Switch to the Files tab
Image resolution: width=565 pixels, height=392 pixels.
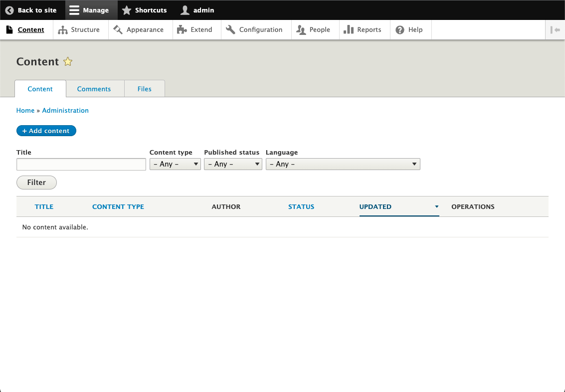coord(145,89)
